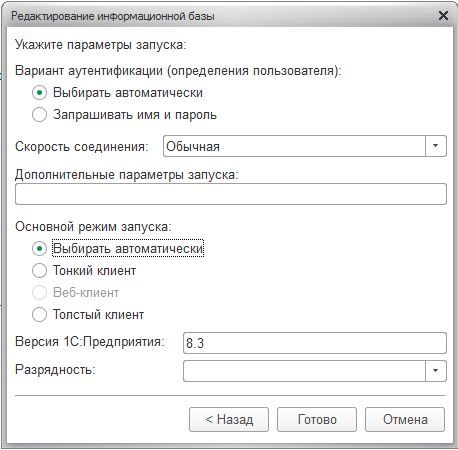Close the Редактирование информационной базы dialog
Viewport: 458px width, 450px height.
(443, 15)
